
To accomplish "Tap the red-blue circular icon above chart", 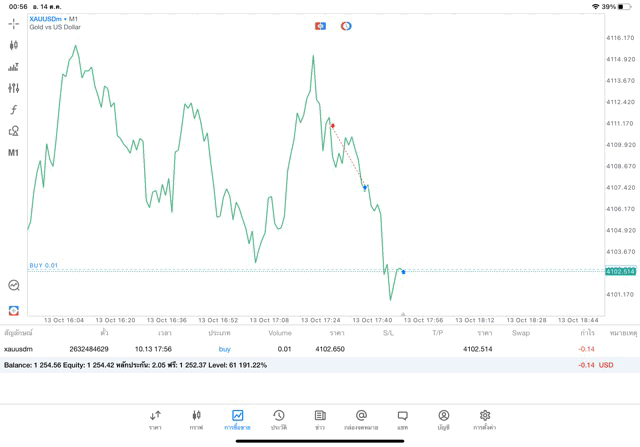I will [346, 26].
